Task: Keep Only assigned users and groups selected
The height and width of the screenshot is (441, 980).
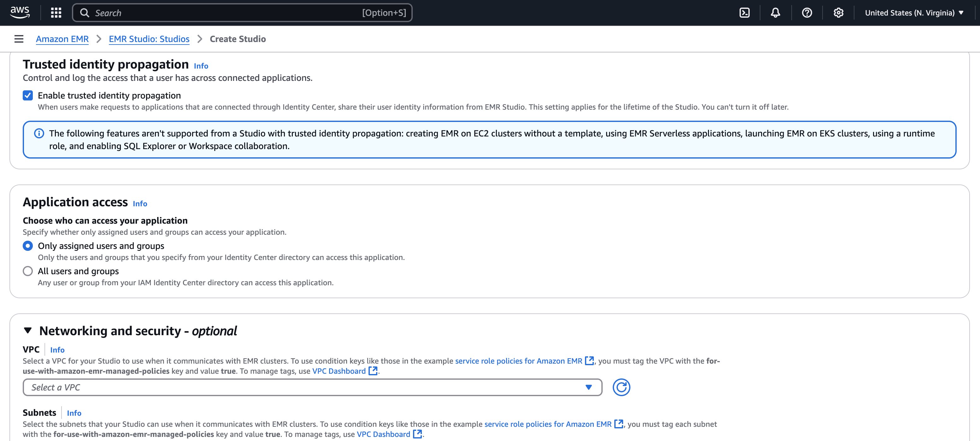Action: tap(27, 246)
